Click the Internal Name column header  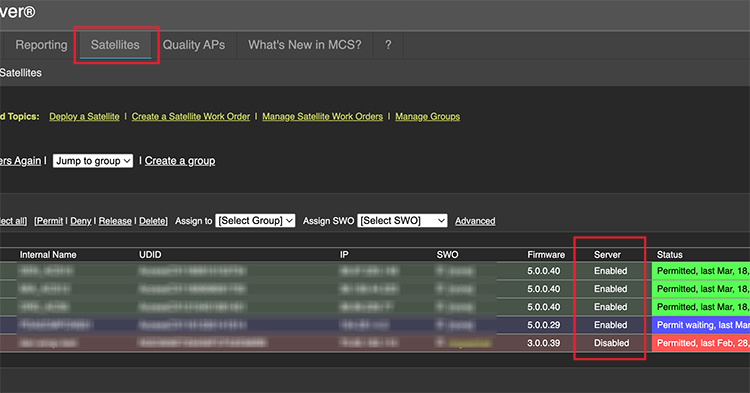coord(48,255)
